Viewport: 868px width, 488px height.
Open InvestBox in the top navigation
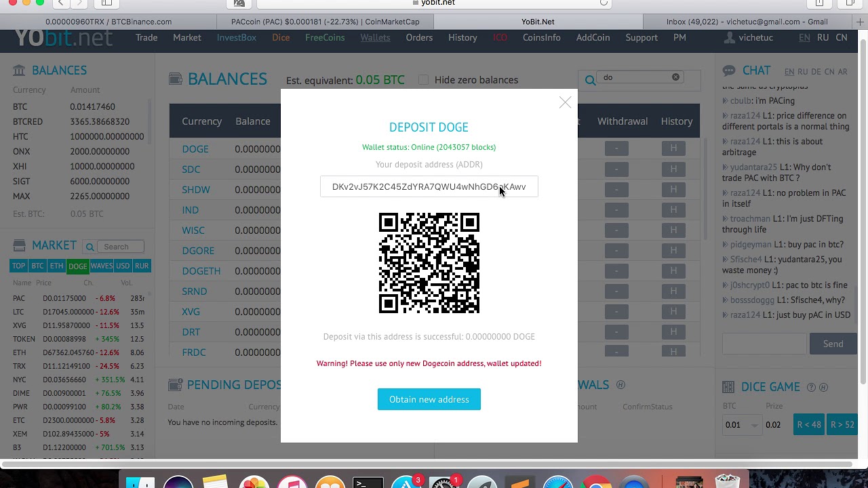pos(237,37)
